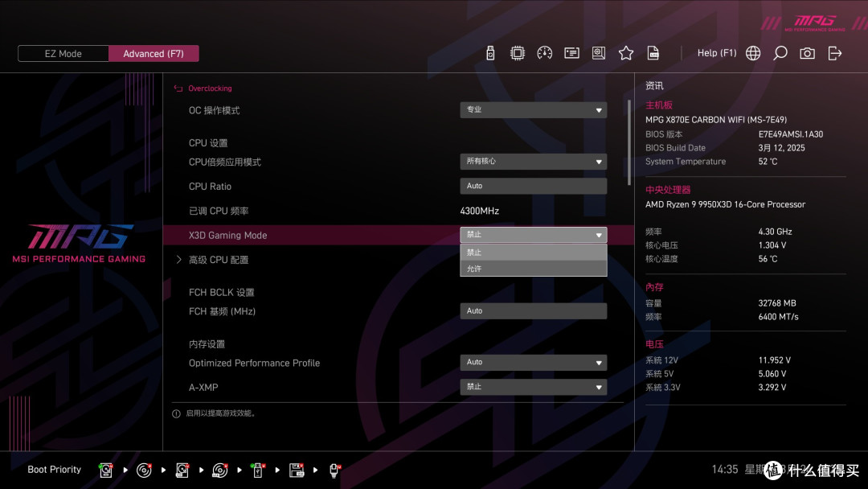Select the X3D Gaming Mode row label

pyautogui.click(x=227, y=236)
